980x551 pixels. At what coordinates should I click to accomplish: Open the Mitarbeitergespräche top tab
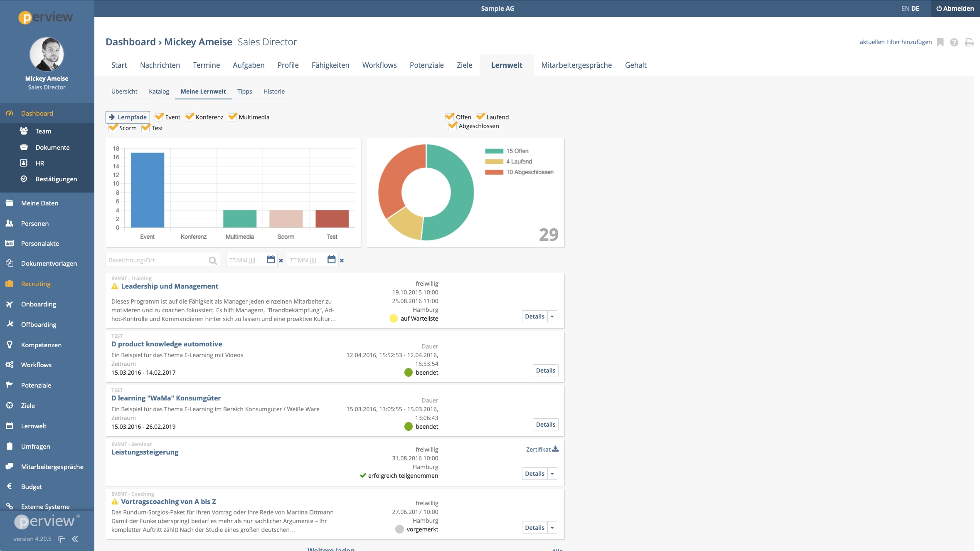click(x=576, y=65)
